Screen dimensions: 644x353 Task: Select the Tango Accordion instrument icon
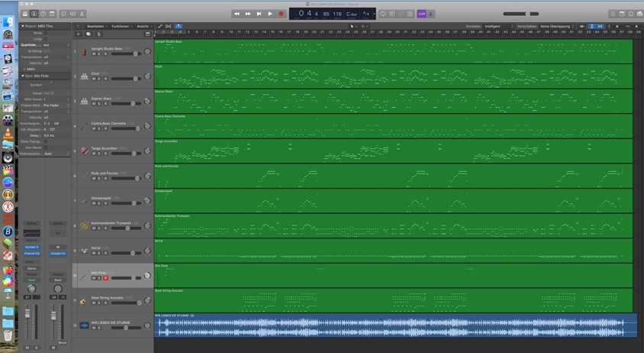click(x=84, y=151)
